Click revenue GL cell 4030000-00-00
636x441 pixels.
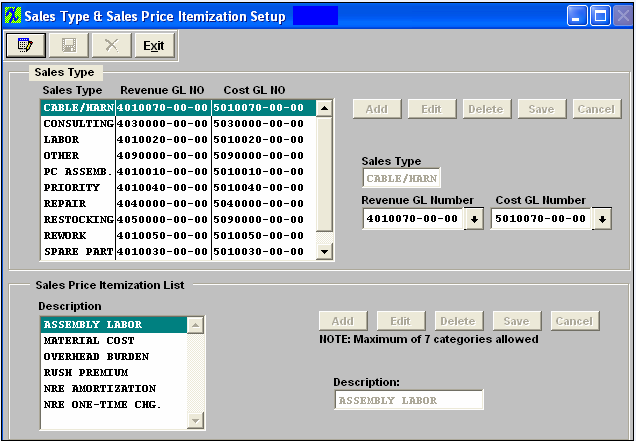click(163, 124)
